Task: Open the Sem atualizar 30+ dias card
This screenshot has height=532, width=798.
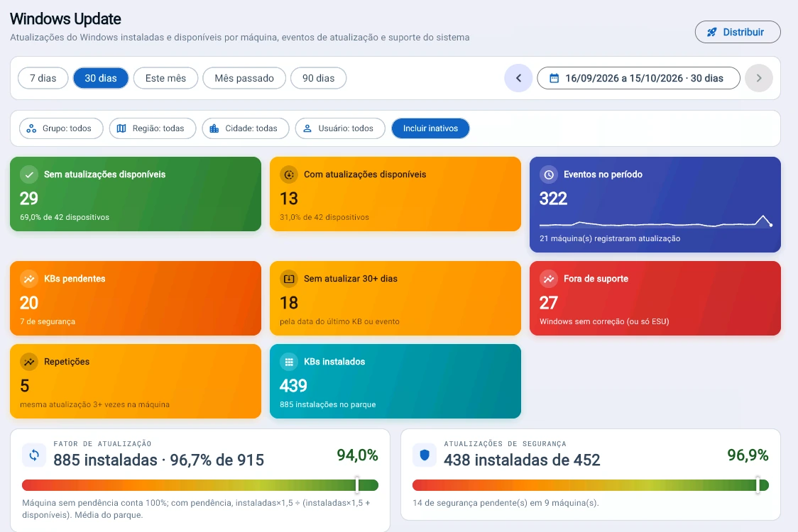Action: 395,298
